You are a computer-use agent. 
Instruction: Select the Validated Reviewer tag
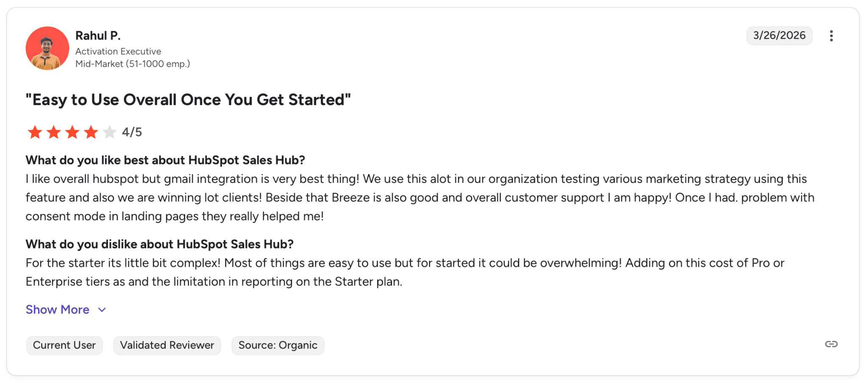167,345
